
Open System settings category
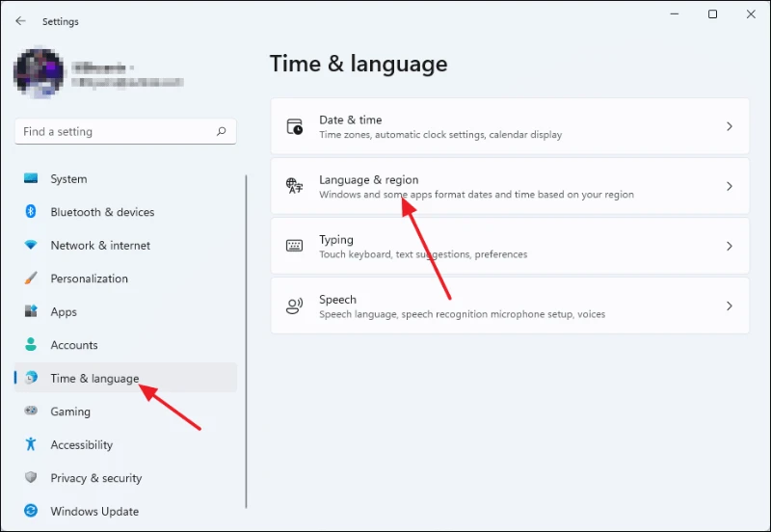click(68, 179)
